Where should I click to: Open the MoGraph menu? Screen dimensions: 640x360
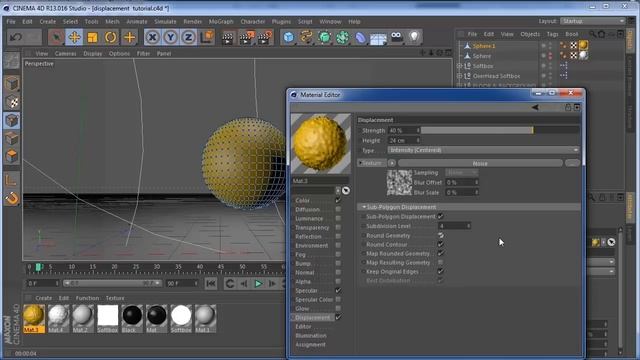coord(221,22)
